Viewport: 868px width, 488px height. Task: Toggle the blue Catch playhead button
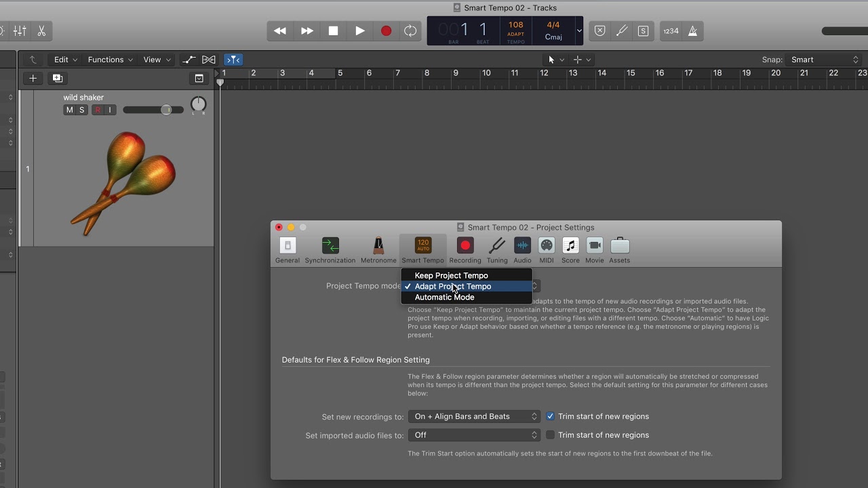(233, 60)
